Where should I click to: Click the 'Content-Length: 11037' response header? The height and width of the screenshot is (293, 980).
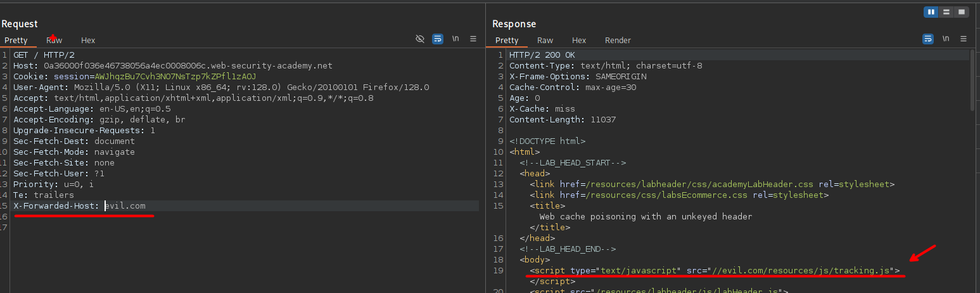coord(563,120)
